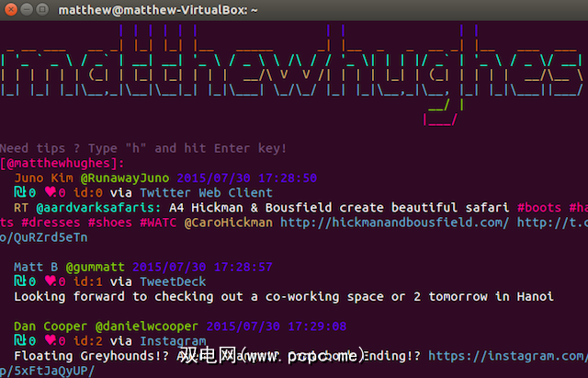Click the timestamp 2015/07/30 17:29:08
588x378 pixels.
277,326
